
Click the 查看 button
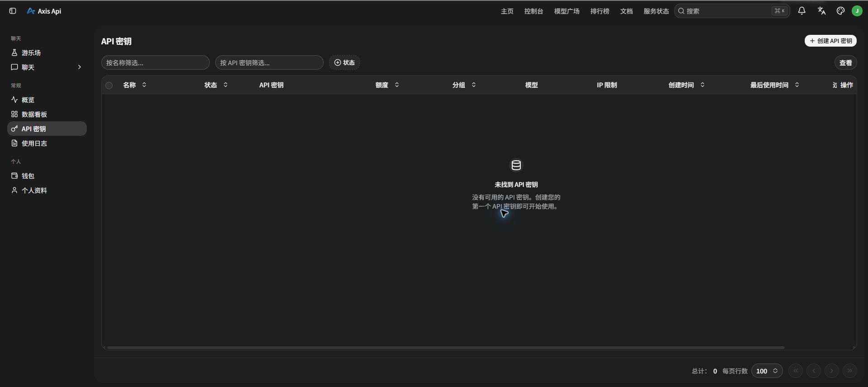(x=845, y=62)
